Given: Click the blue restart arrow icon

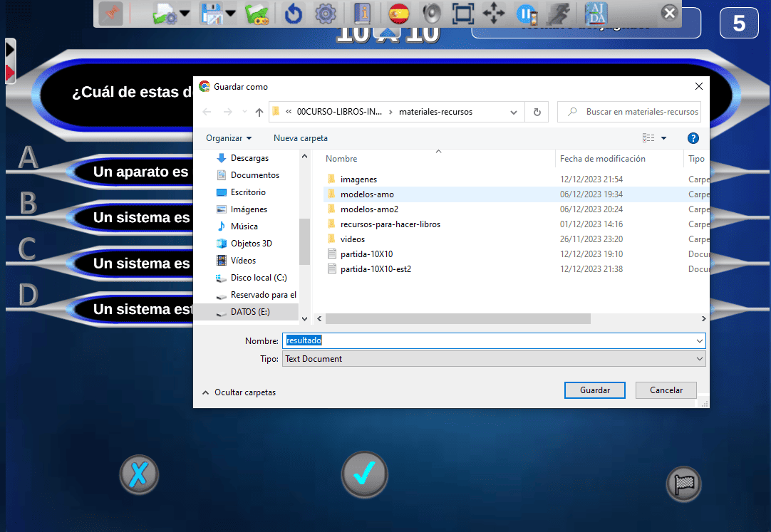Looking at the screenshot, I should coord(293,14).
